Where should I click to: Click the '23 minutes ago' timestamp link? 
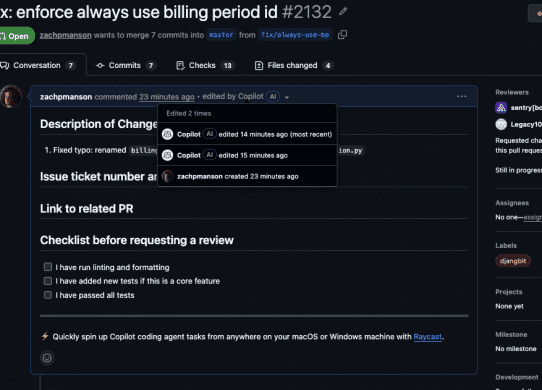pos(167,97)
